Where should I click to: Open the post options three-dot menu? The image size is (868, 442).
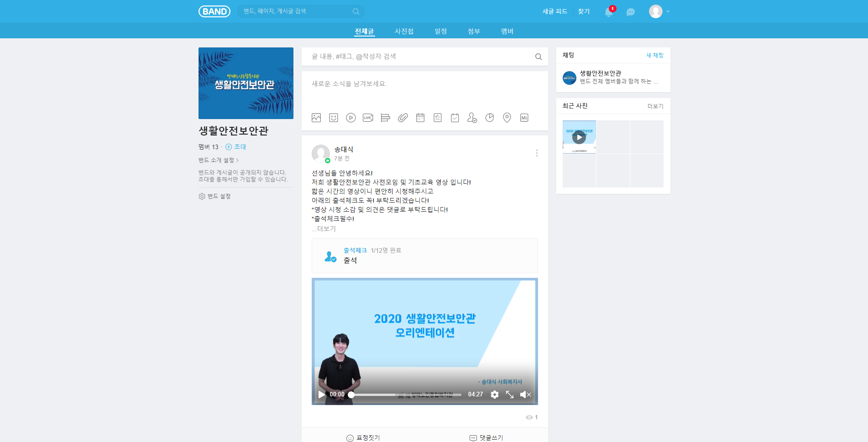pos(537,153)
